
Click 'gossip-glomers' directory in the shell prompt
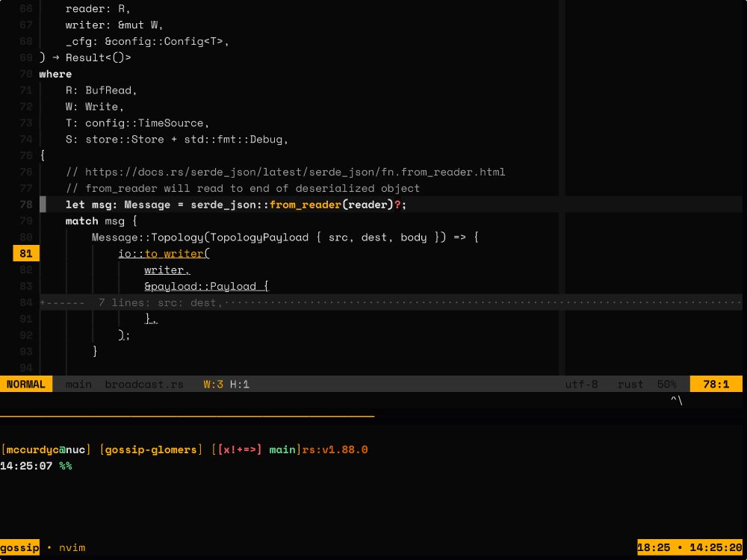[151, 449]
